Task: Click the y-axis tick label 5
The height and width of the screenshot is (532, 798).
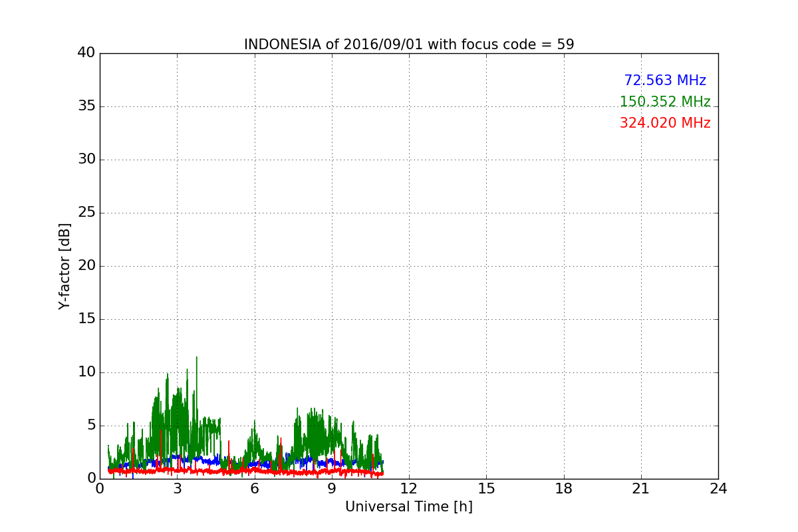Action: (90, 426)
